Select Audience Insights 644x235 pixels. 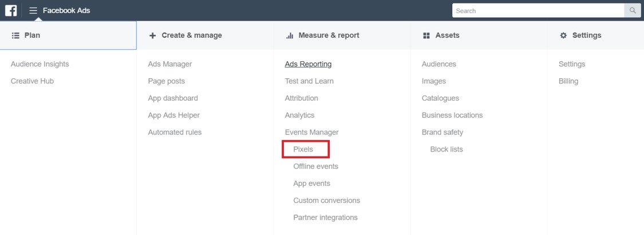pos(40,64)
